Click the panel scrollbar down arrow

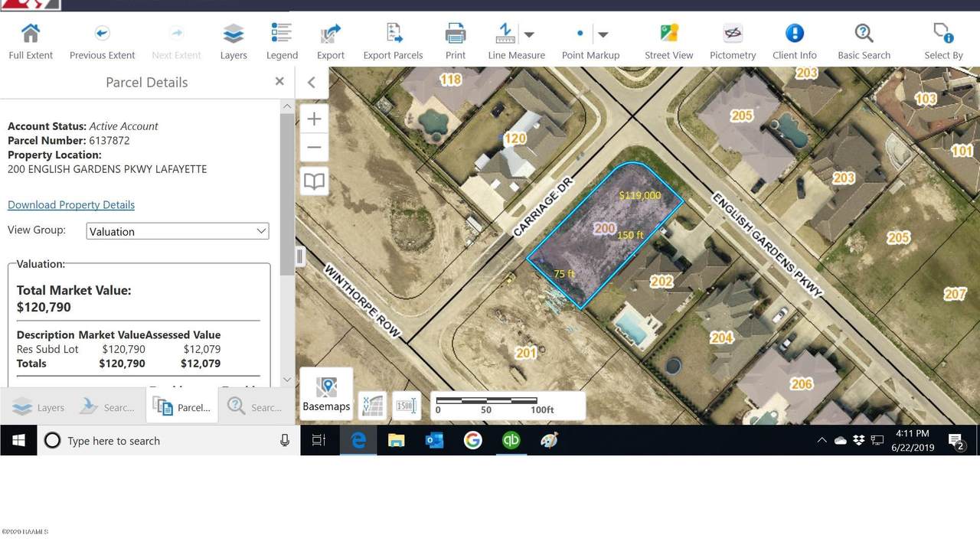click(x=287, y=379)
